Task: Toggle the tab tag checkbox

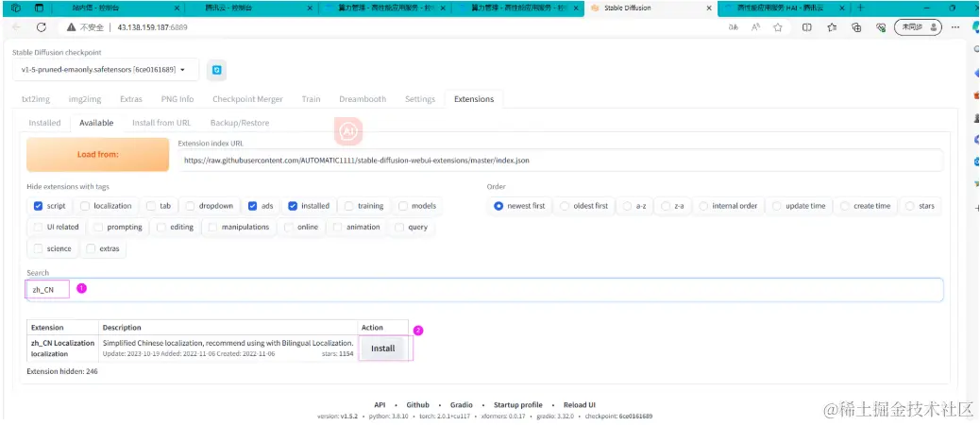Action: pyautogui.click(x=151, y=206)
